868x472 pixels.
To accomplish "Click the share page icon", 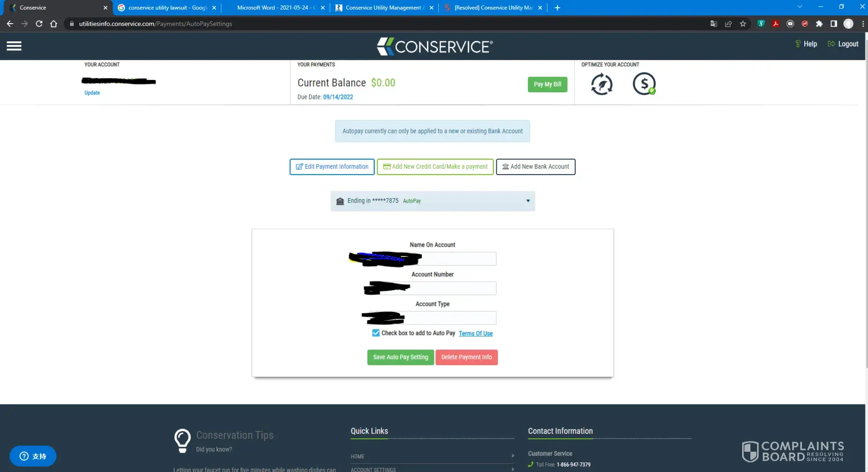I will point(728,24).
